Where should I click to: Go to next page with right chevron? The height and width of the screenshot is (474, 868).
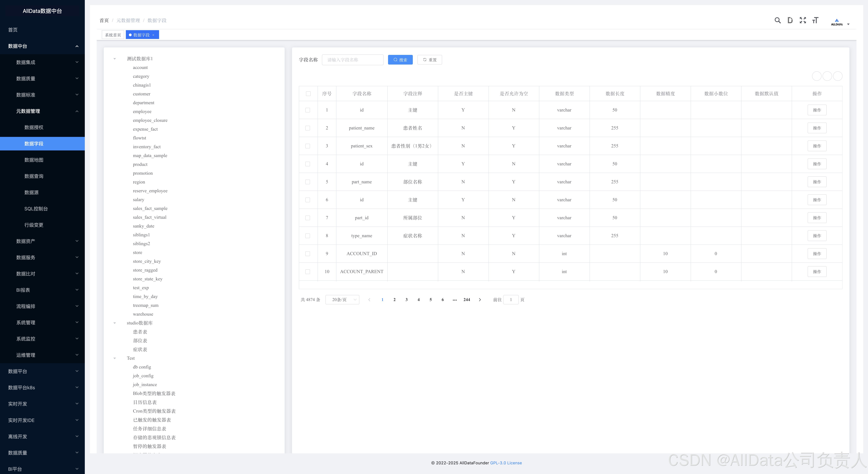coord(480,300)
